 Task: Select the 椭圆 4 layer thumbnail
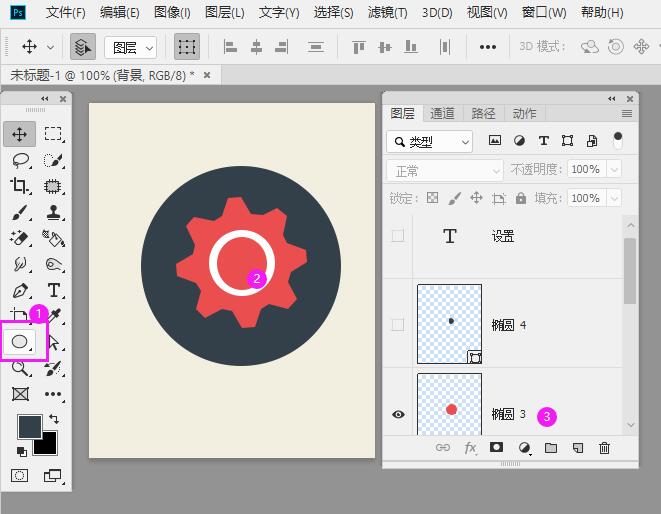(x=449, y=324)
